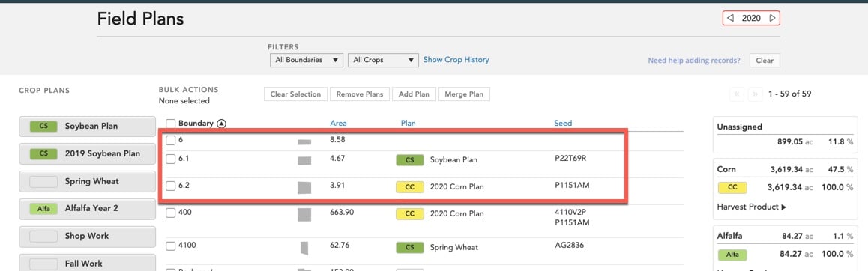The width and height of the screenshot is (868, 271).
Task: Click seed P22T69R
Action: tap(570, 159)
